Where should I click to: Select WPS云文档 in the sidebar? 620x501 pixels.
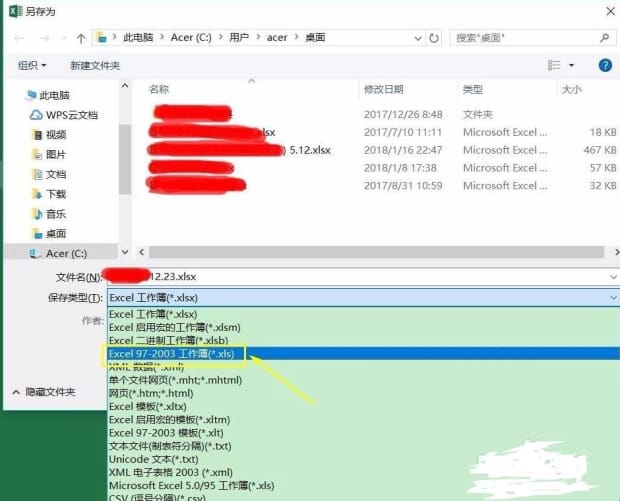pos(64,115)
